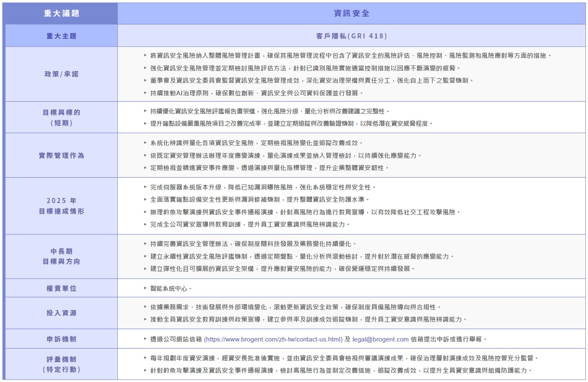Click the bullet arrow beside 智能系統中心
Image resolution: width=588 pixels, height=382 pixels.
pos(145,289)
